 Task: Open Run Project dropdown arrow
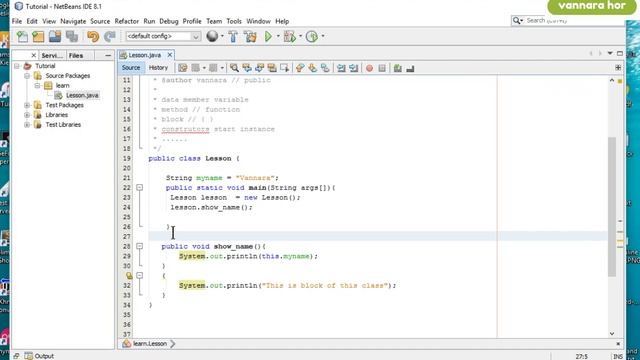pyautogui.click(x=278, y=36)
